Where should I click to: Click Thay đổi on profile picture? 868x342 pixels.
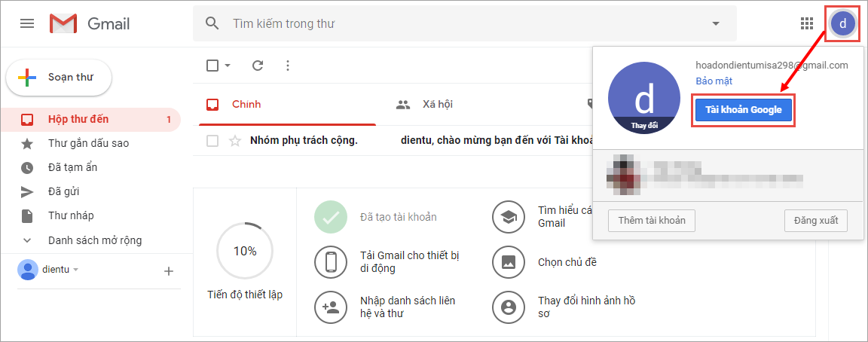pyautogui.click(x=644, y=126)
